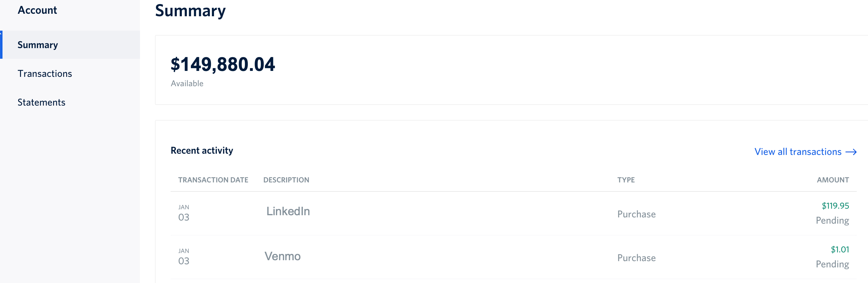
Task: Click the date in the Venmo row
Action: pyautogui.click(x=184, y=257)
